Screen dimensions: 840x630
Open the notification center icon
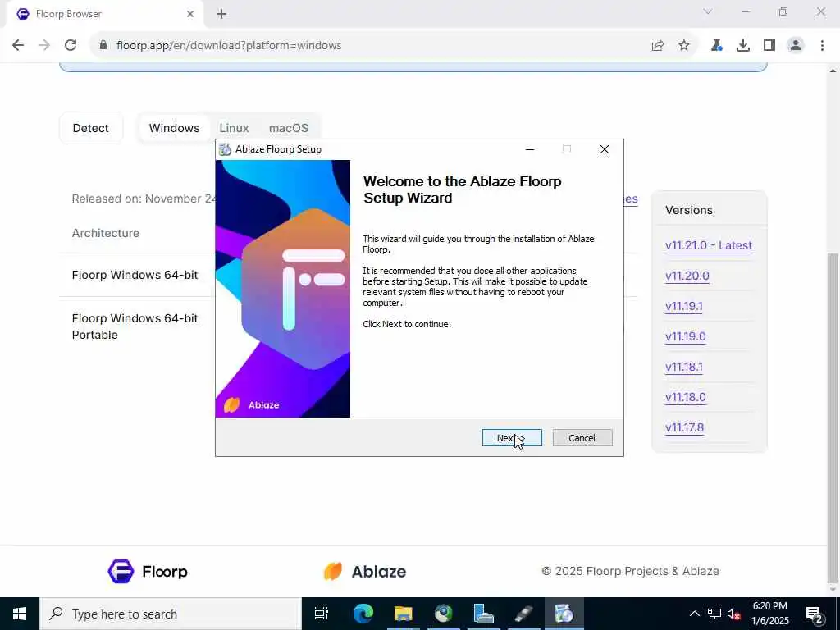(815, 614)
